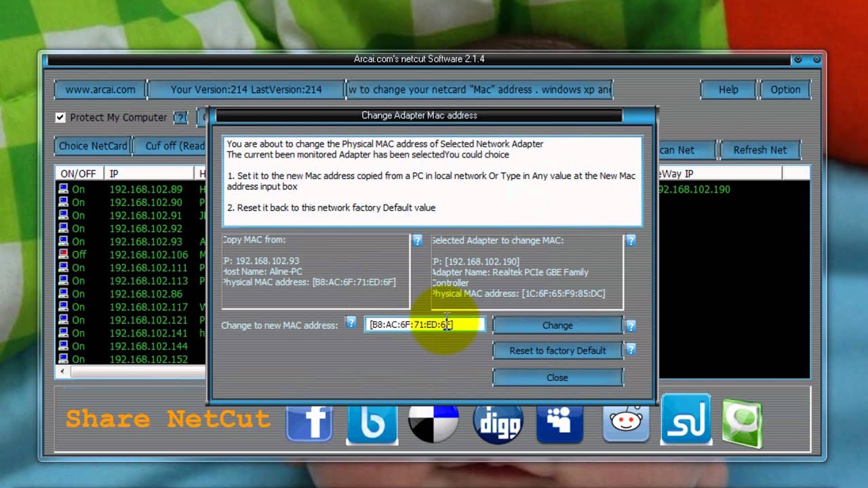Click the Physical MAC address B8:AC:6F:71:ED:6F text
Viewport: 868px width, 488px height.
[x=309, y=282]
